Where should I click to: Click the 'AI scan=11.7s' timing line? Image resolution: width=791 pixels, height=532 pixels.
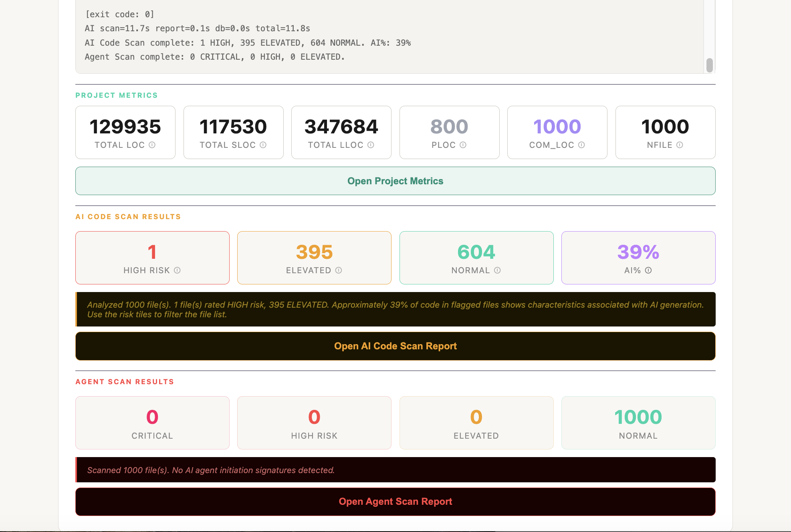coord(198,28)
